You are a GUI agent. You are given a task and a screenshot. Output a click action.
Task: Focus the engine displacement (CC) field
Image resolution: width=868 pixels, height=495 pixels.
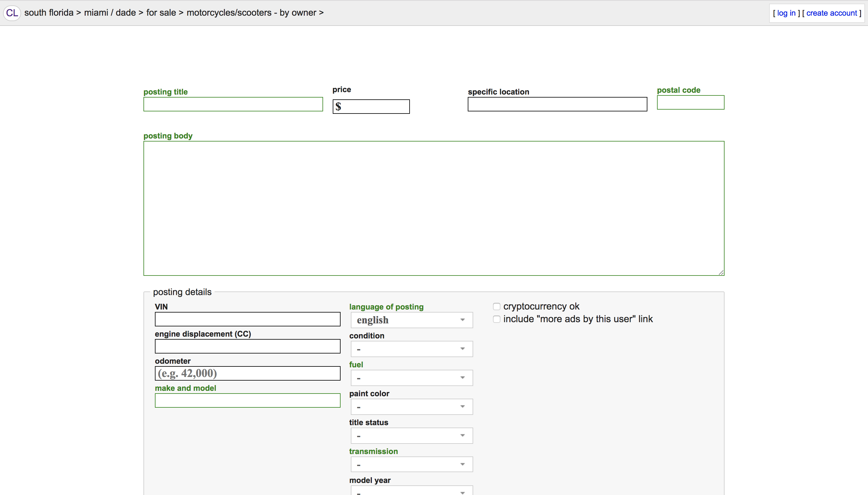point(247,346)
